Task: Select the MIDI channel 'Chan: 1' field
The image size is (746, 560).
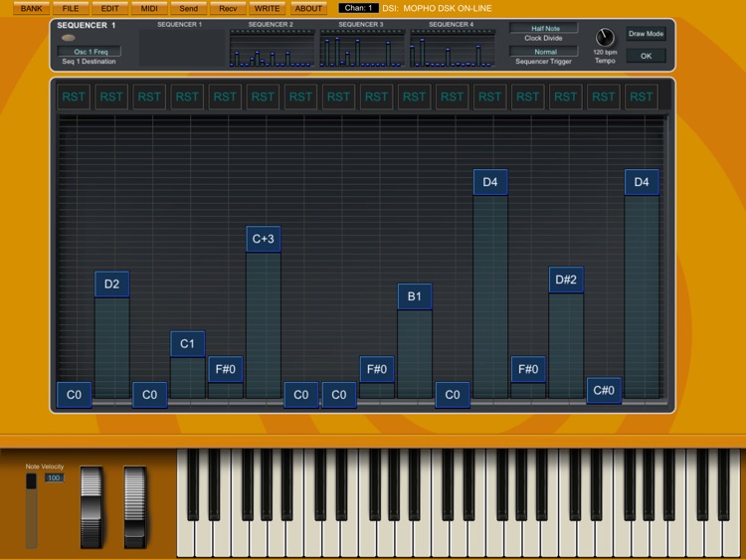Action: coord(358,8)
